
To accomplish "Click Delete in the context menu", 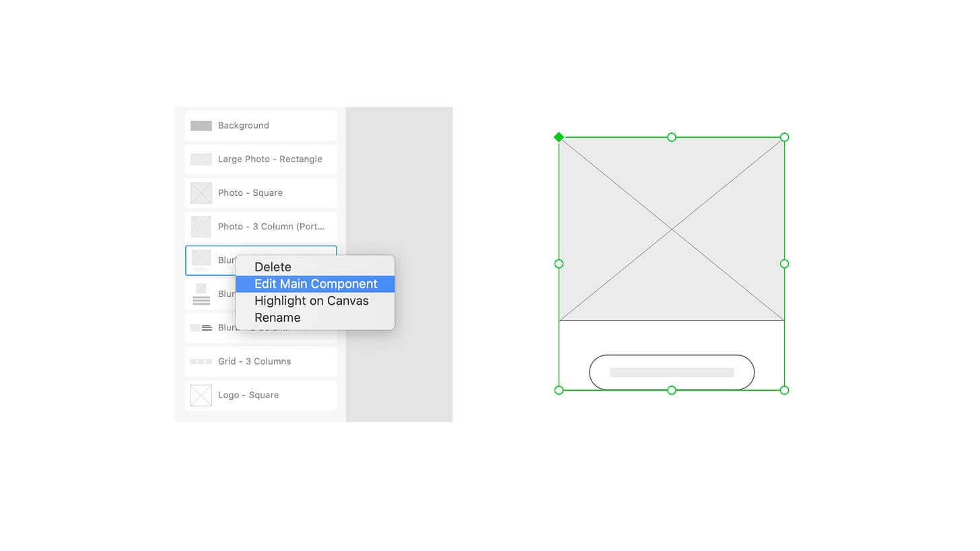I will tap(273, 267).
